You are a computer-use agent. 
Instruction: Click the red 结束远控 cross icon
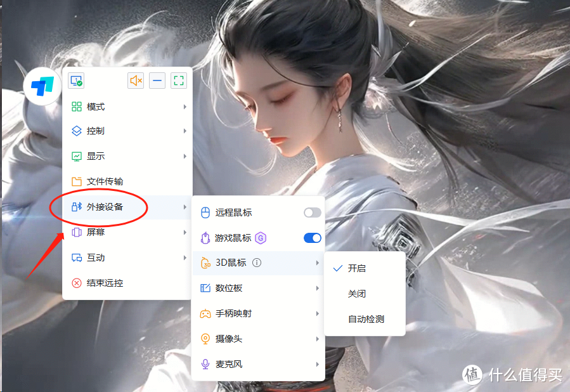[x=77, y=283]
